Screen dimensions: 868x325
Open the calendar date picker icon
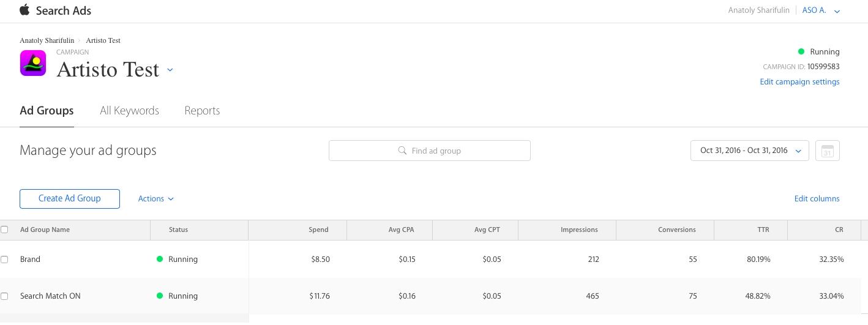[828, 151]
